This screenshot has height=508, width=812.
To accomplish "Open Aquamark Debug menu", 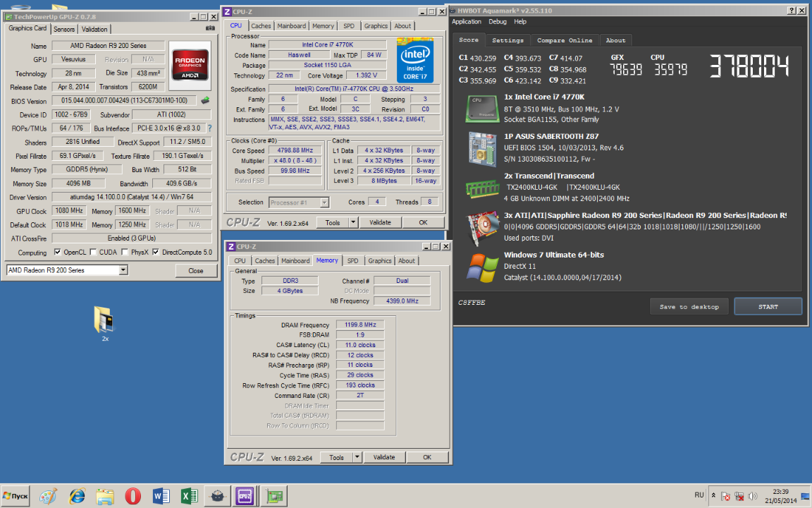I will [498, 22].
